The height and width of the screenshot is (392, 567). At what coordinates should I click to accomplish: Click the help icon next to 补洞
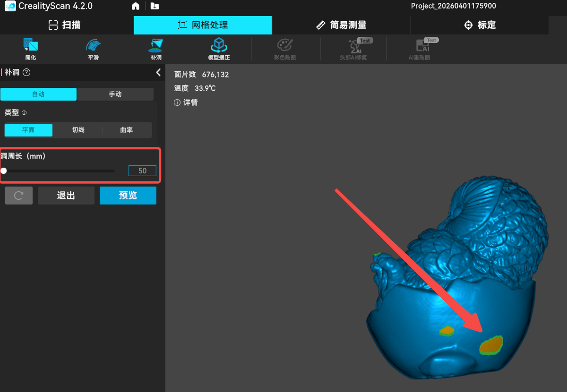point(26,72)
